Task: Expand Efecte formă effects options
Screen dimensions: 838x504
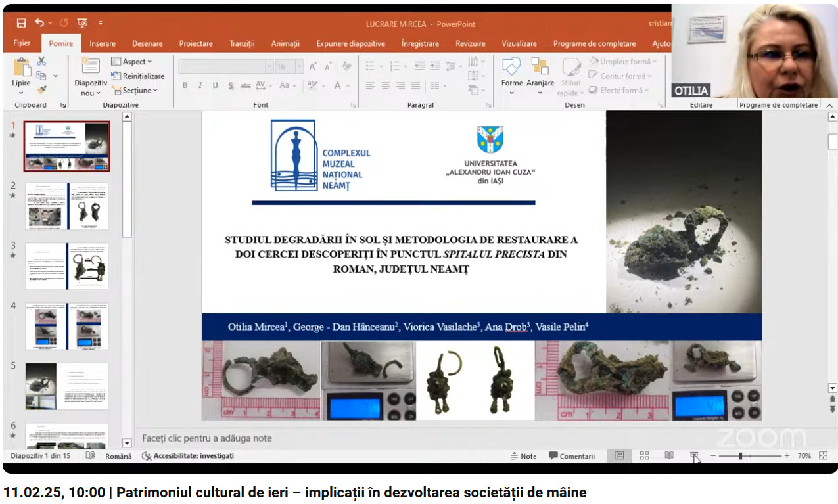Action: click(618, 91)
